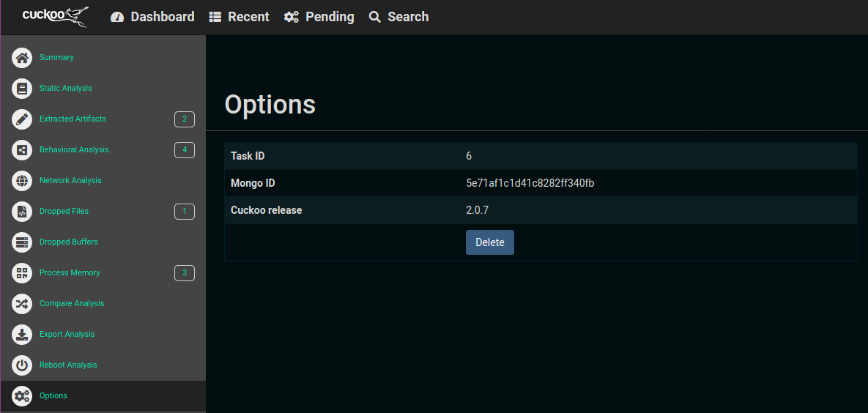Open the Static Analysis book icon
Image resolution: width=868 pixels, height=413 pixels.
tap(22, 89)
